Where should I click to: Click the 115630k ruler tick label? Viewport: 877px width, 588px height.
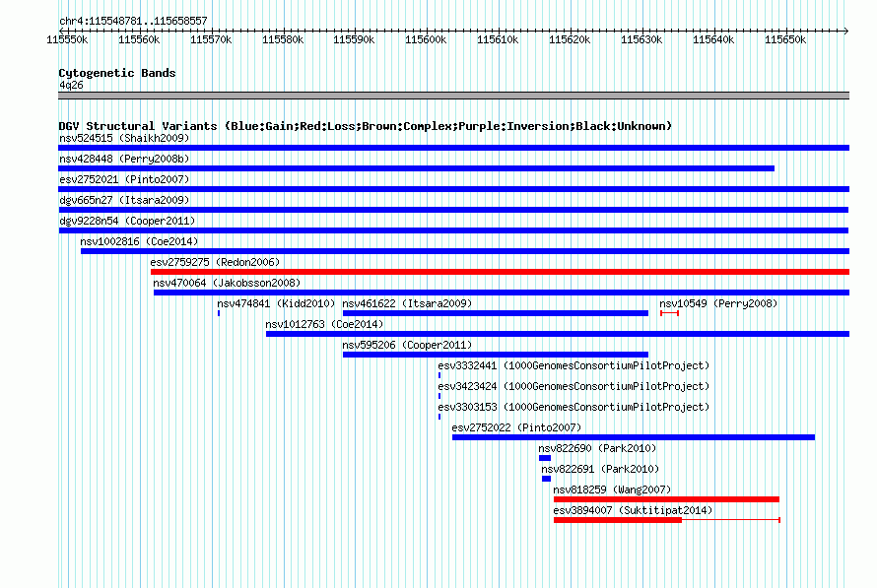click(x=641, y=39)
